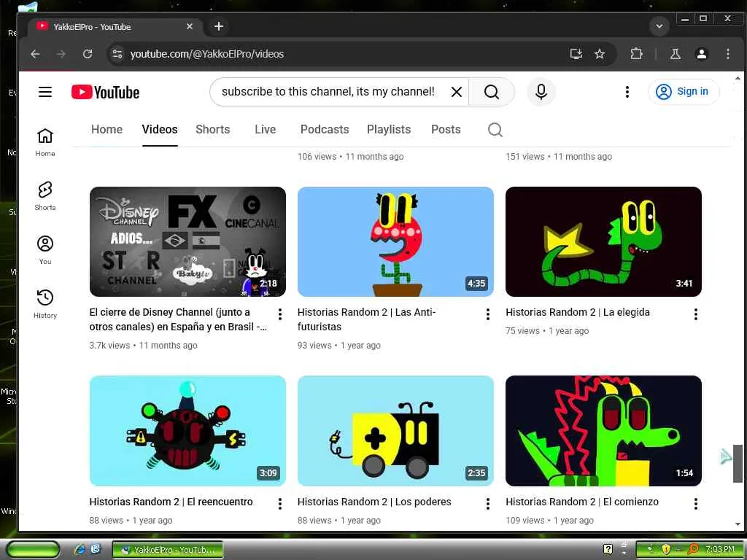Open title Historias Random 2 | Las Anti-futuristas

(366, 319)
